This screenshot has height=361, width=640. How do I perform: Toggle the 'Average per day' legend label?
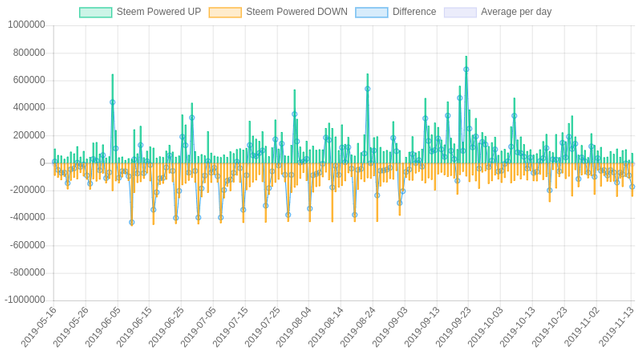(516, 12)
